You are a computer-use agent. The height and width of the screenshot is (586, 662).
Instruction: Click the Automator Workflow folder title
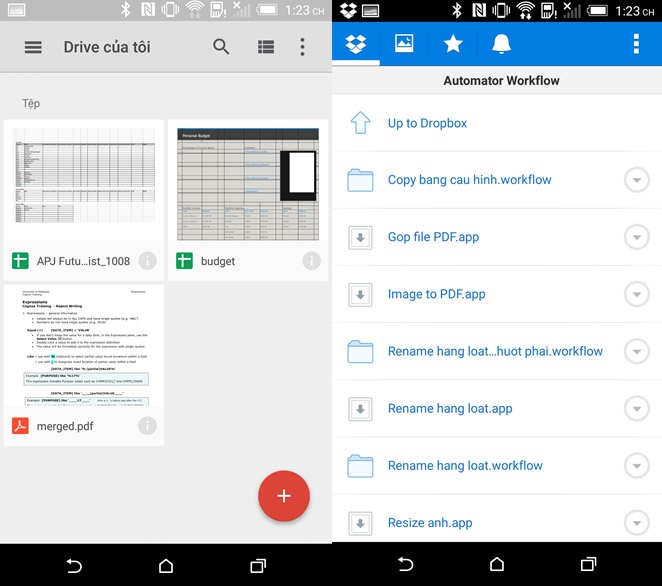pos(501,81)
